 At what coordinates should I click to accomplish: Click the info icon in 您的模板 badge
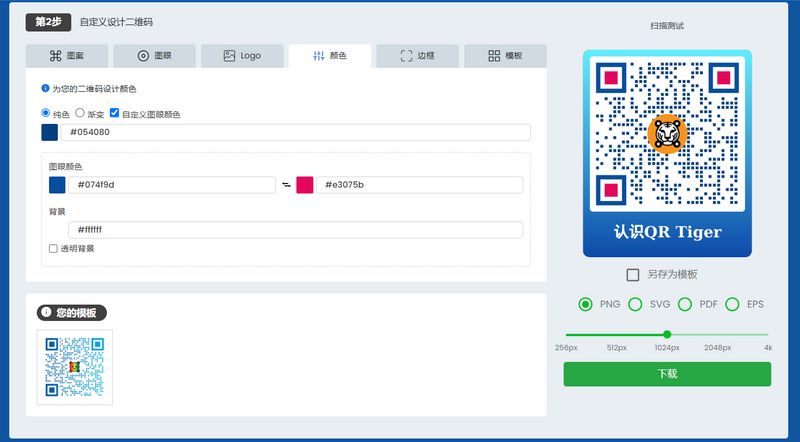coord(46,312)
